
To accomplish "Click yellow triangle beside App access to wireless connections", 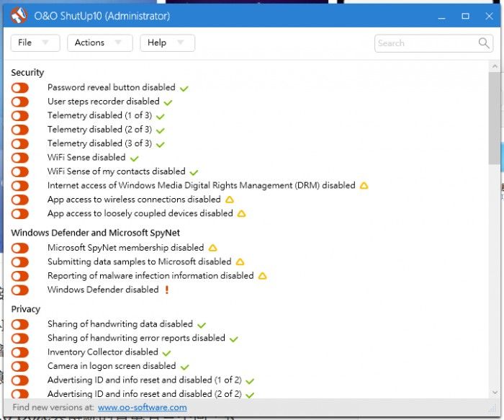I will click(x=230, y=200).
